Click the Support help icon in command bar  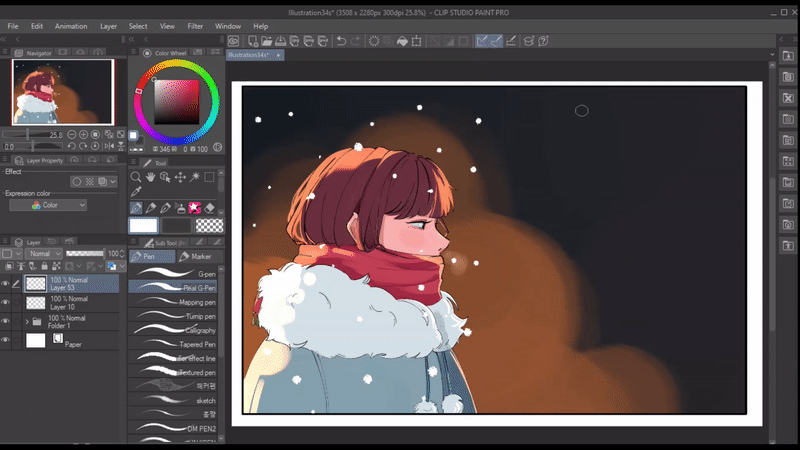coord(543,41)
